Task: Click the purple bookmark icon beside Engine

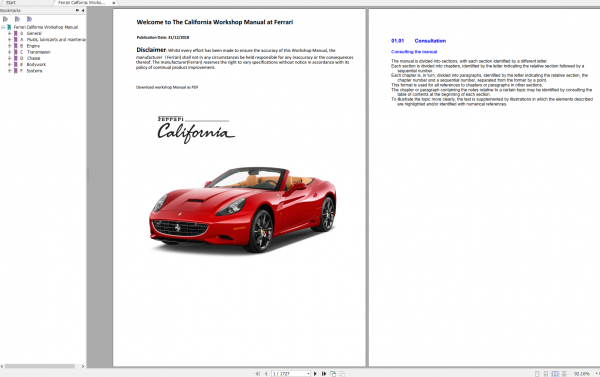Action: click(x=16, y=46)
